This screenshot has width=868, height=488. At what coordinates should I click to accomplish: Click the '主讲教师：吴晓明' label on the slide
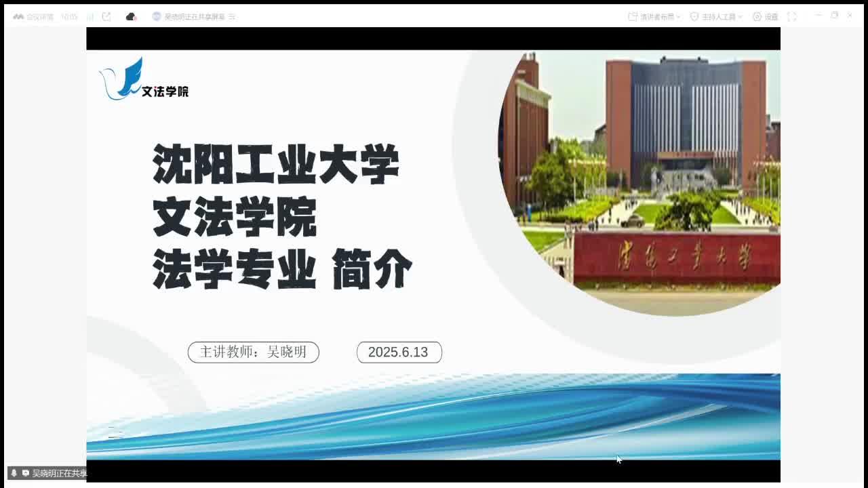[253, 352]
